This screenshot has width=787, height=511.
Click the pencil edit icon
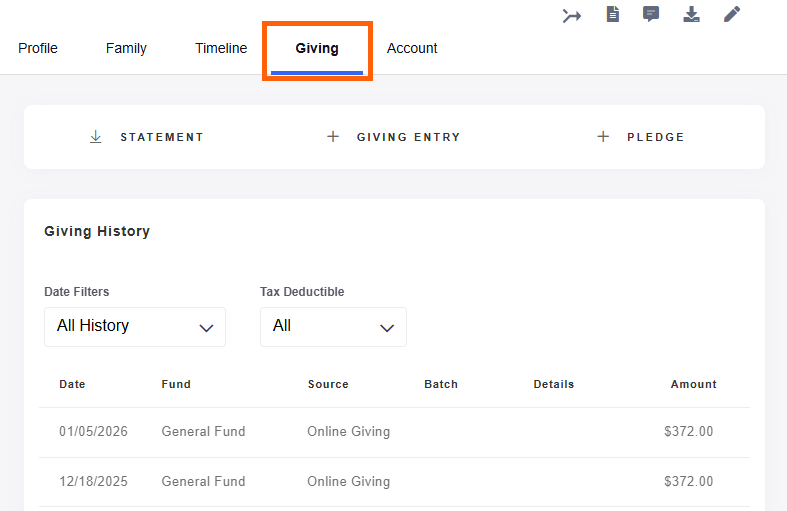(x=732, y=14)
